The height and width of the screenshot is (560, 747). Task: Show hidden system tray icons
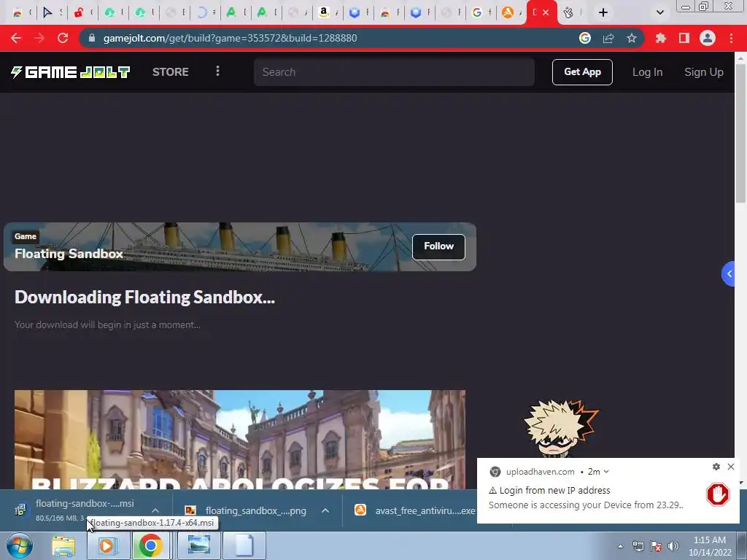(x=620, y=546)
